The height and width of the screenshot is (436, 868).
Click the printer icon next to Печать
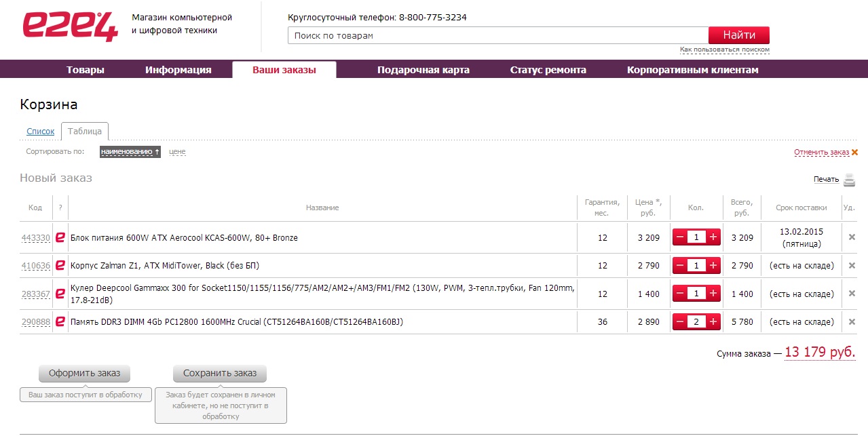[x=849, y=180]
